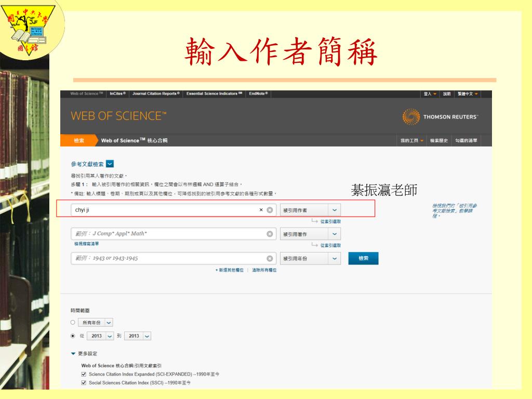Open the 參考文獻檢索 search type dropdown

[110, 164]
